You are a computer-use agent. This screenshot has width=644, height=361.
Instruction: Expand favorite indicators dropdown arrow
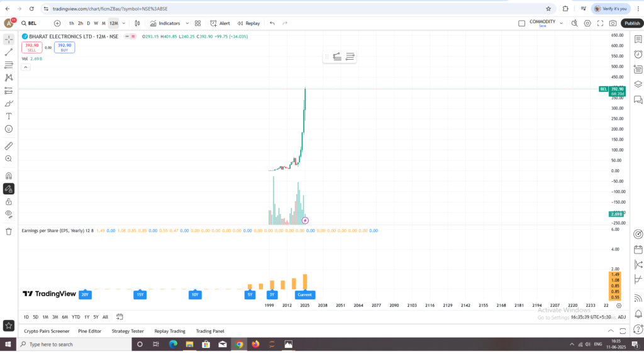(187, 23)
